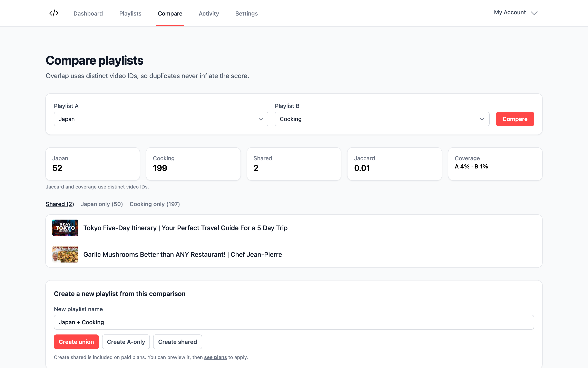Screen dimensions: 588x368
Task: Switch to the Japan only (50) tab
Action: (102, 204)
